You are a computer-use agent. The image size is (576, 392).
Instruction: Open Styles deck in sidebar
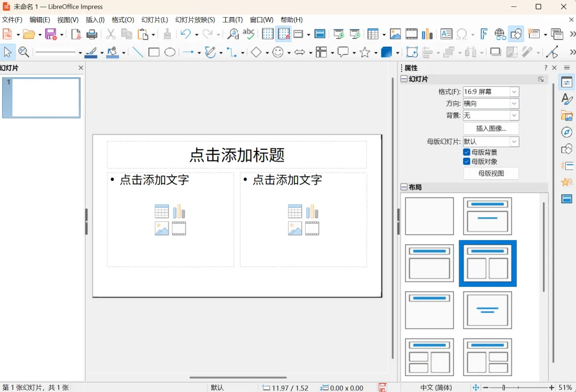tap(567, 99)
